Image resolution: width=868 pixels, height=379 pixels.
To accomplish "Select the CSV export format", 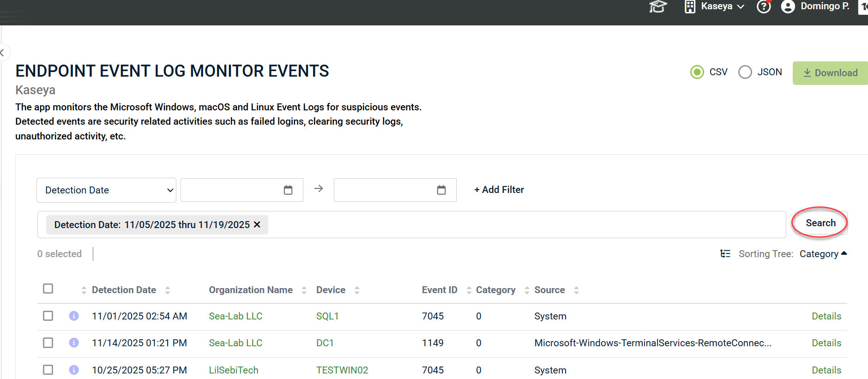I will pyautogui.click(x=697, y=72).
